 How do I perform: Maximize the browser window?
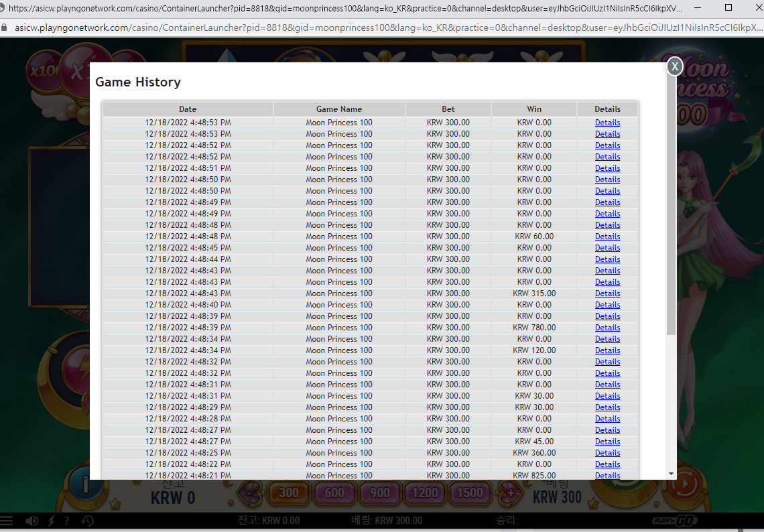(728, 7)
